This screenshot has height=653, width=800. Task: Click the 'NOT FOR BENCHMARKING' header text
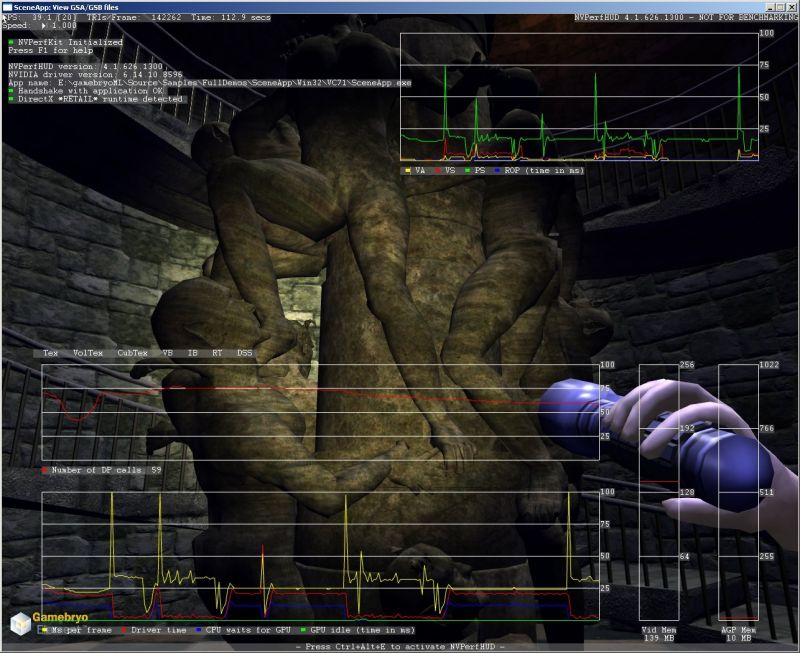click(x=747, y=17)
